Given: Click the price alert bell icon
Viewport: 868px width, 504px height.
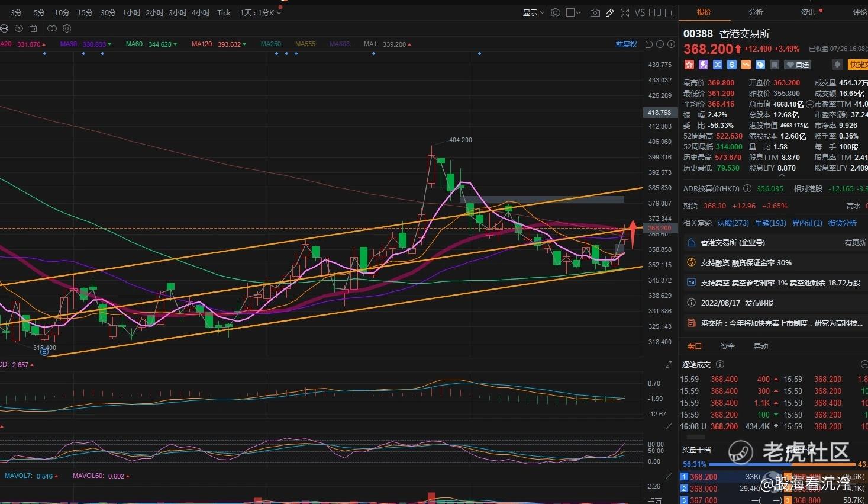Looking at the screenshot, I should (837, 65).
